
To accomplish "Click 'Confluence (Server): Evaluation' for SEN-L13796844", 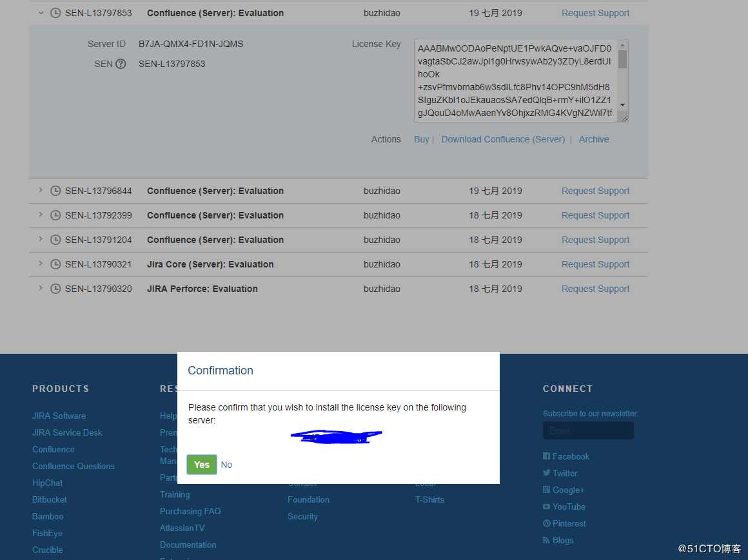I will [x=215, y=191].
